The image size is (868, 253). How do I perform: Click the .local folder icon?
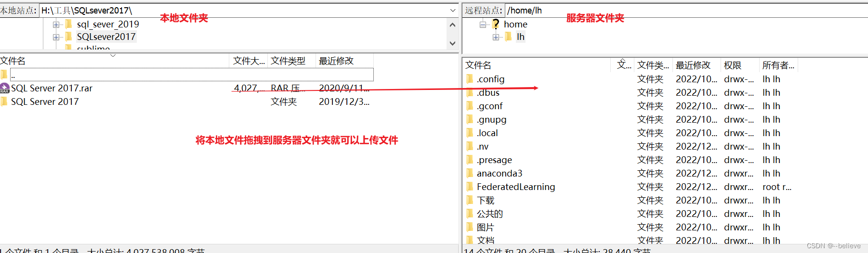click(x=470, y=133)
